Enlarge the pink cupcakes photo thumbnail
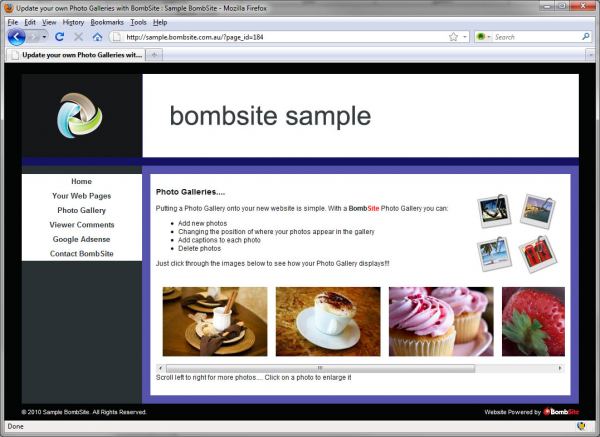This screenshot has height=437, width=600. point(441,321)
